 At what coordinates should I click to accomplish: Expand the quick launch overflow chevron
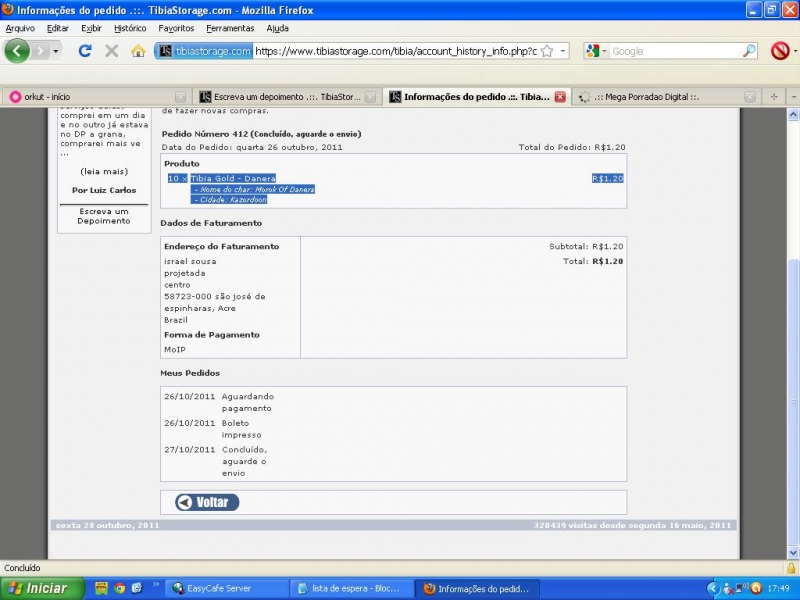(x=156, y=585)
